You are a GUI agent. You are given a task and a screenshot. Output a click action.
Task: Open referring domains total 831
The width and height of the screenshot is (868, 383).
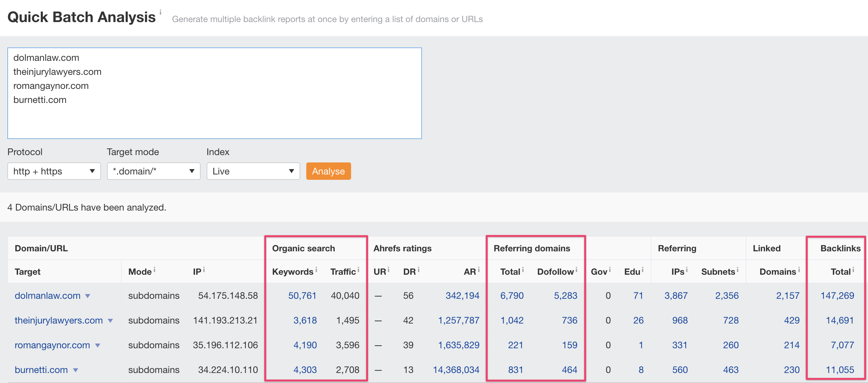click(516, 370)
